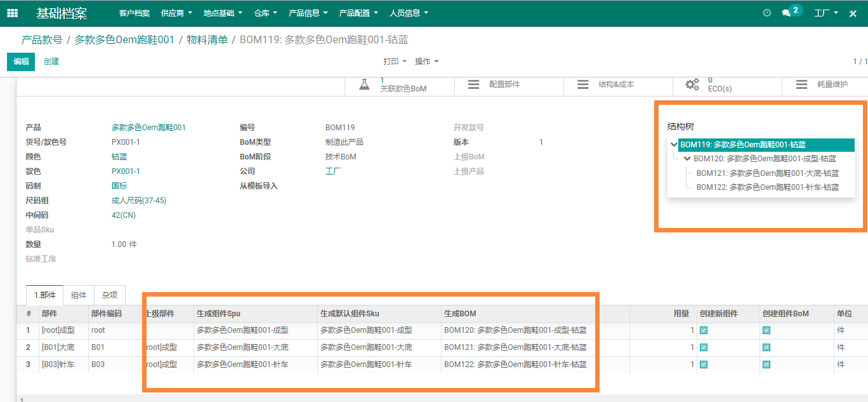Screen dimensions: 868x402
Task: Open the 工厂 company link in form
Action: [333, 171]
